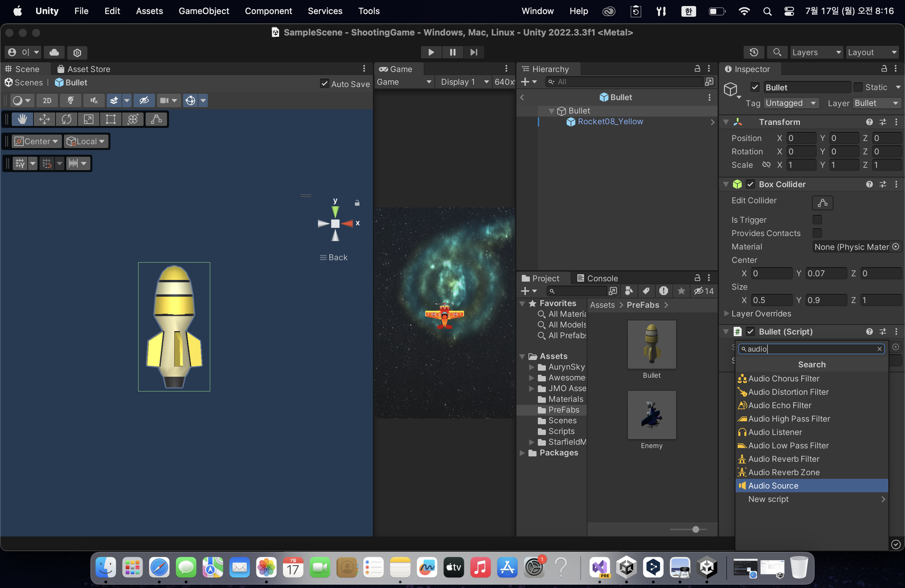The width and height of the screenshot is (905, 588).
Task: Open the GameObject menu
Action: coord(204,11)
